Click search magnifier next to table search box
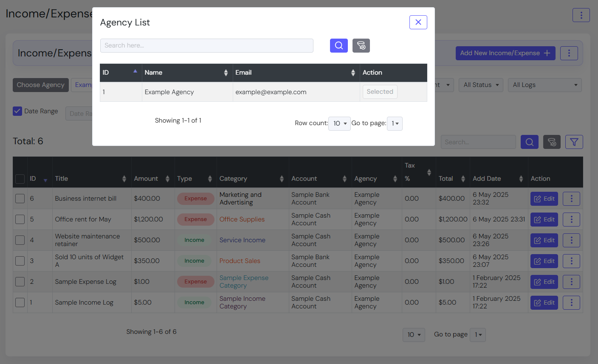Viewport: 598px width, 364px height. pyautogui.click(x=529, y=142)
